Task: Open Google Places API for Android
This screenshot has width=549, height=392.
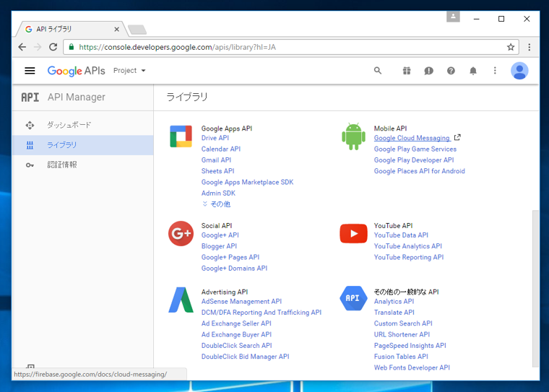Action: [420, 171]
